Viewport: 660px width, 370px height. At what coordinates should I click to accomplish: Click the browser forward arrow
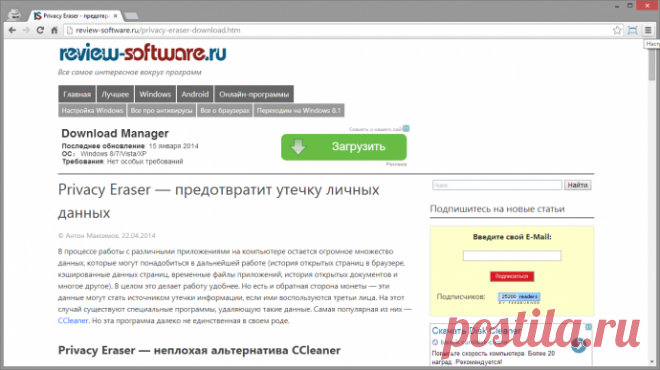pyautogui.click(x=26, y=30)
